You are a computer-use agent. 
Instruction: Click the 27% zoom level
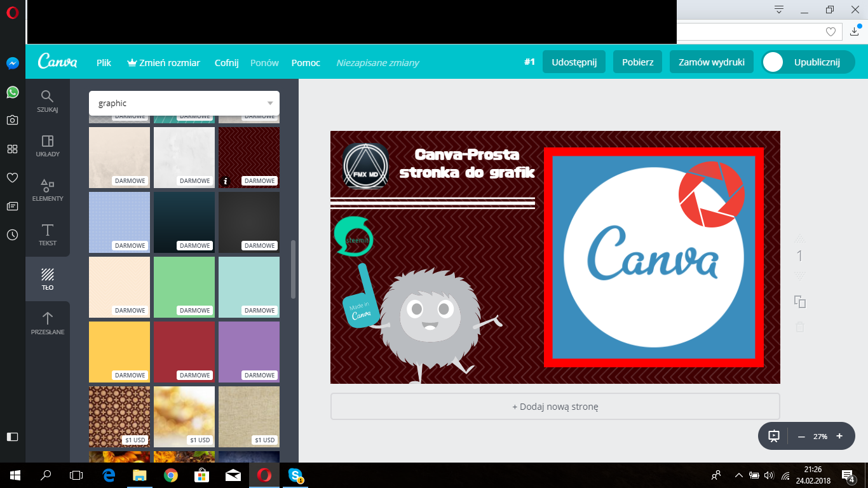820,437
